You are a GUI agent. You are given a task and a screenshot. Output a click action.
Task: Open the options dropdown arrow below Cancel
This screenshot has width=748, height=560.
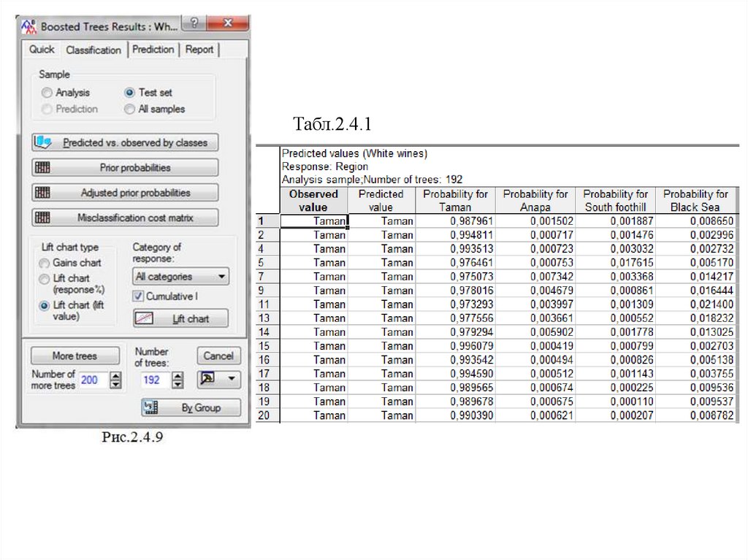pyautogui.click(x=232, y=379)
